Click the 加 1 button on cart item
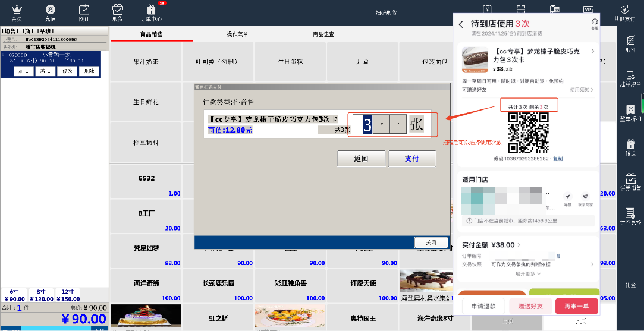 (23, 71)
